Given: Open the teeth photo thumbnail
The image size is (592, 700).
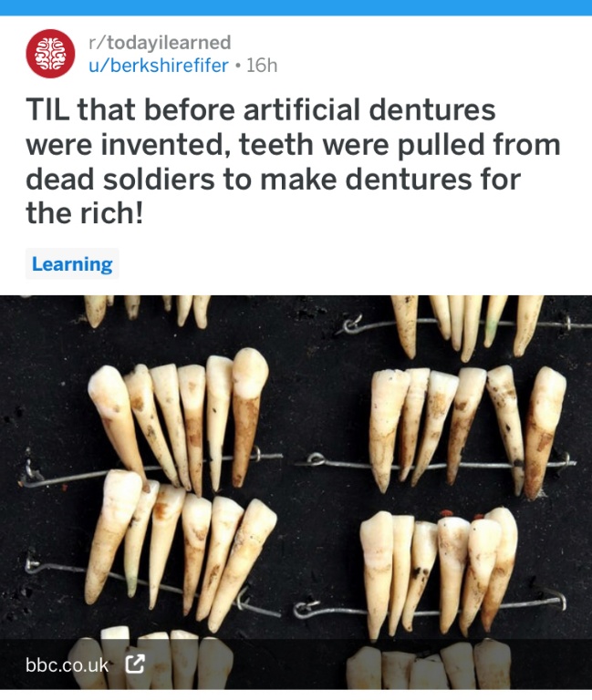Looking at the screenshot, I should click(296, 492).
